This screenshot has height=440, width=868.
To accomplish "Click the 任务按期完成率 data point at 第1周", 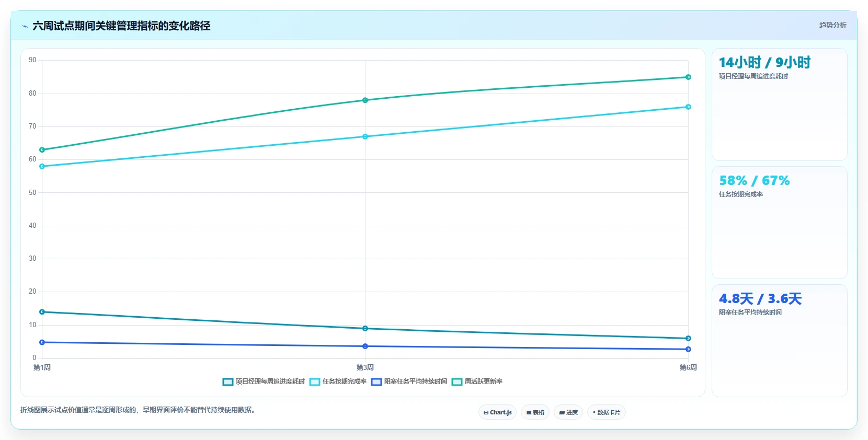I will pos(42,167).
